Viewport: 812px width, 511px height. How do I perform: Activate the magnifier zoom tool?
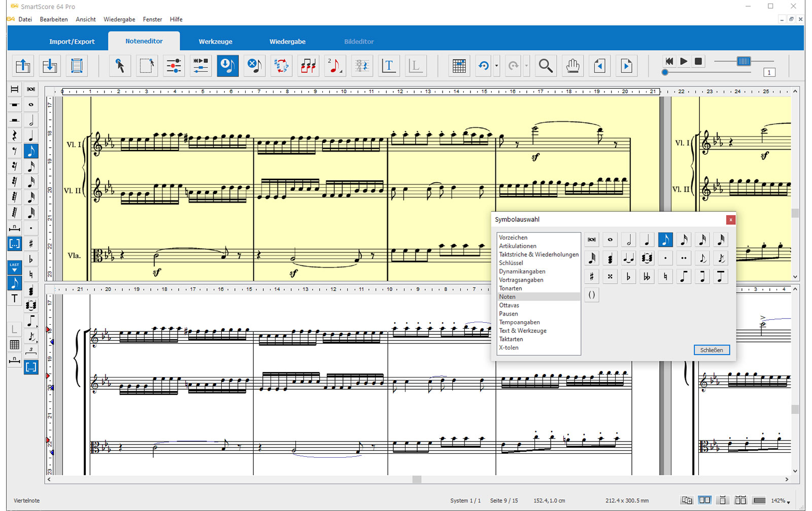coord(546,66)
